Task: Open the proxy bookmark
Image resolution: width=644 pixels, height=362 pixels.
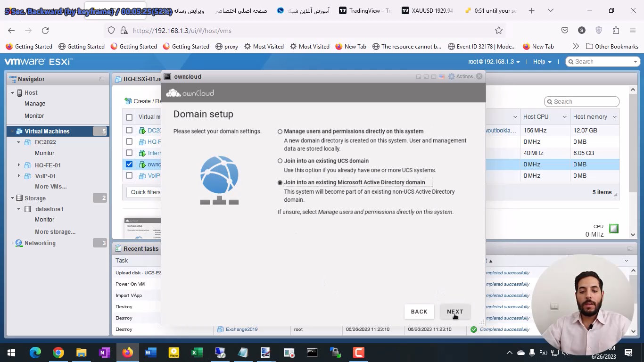Action: (226, 46)
